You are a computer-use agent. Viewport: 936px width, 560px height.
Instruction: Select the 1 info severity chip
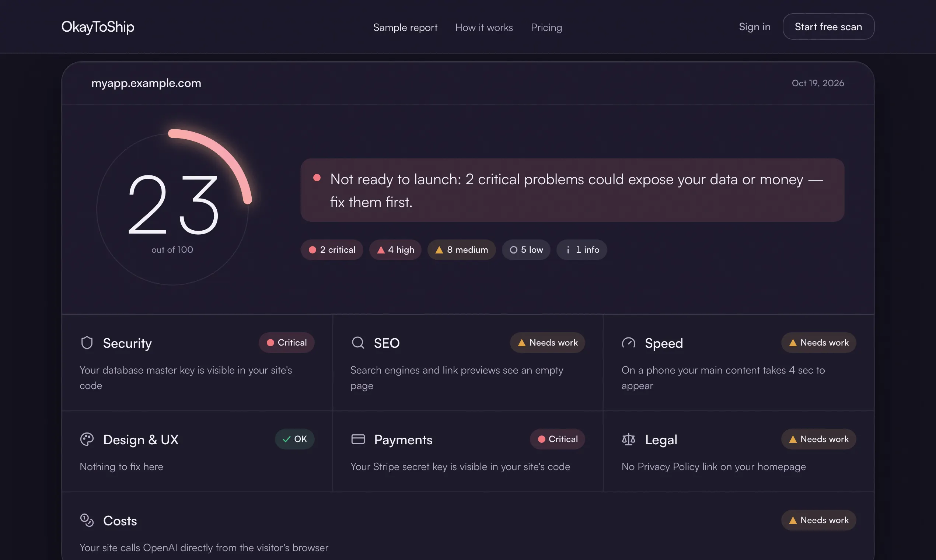(581, 250)
